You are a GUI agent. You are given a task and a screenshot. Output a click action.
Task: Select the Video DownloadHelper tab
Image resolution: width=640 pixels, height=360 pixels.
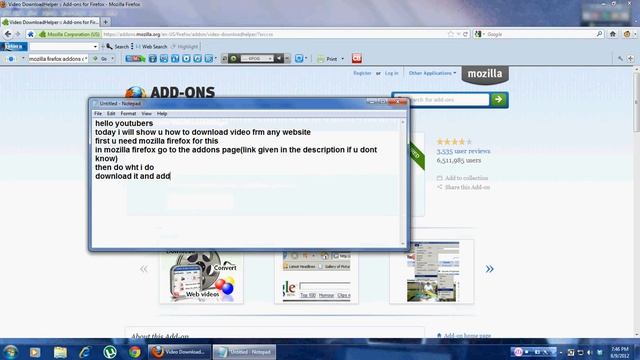pos(50,22)
